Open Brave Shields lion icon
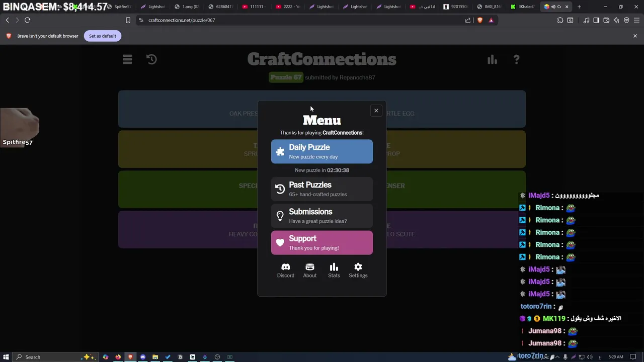The height and width of the screenshot is (362, 644). click(479, 20)
